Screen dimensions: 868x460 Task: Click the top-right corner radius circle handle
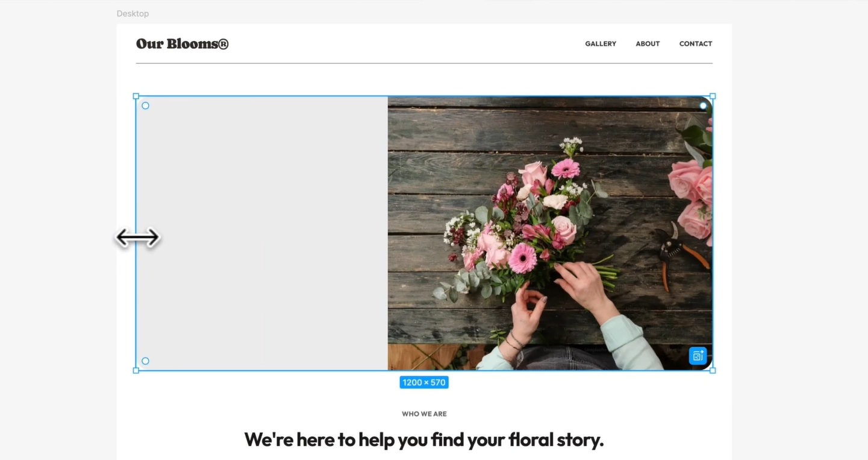[703, 106]
